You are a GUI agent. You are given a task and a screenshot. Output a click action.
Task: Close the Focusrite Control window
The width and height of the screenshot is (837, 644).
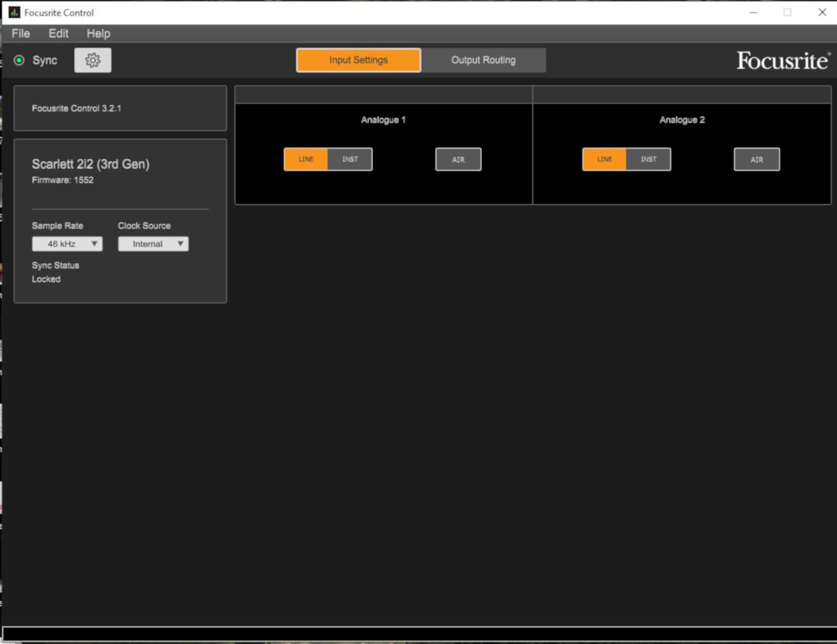(822, 13)
